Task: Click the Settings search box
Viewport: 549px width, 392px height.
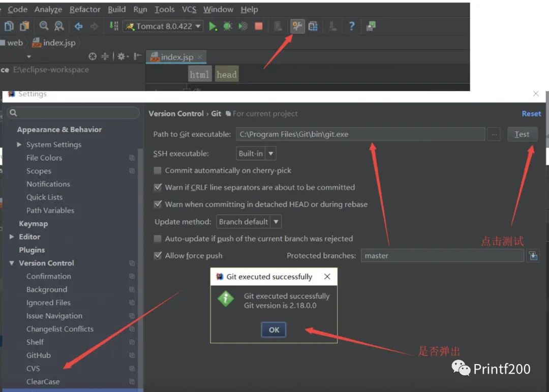Action: (x=73, y=113)
